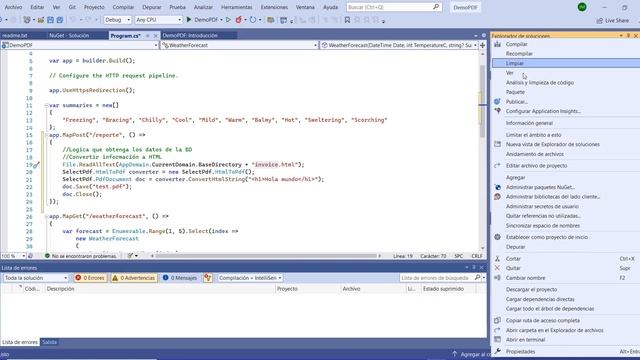Click Proyecto column header
The image size is (640, 360).
click(307, 289)
